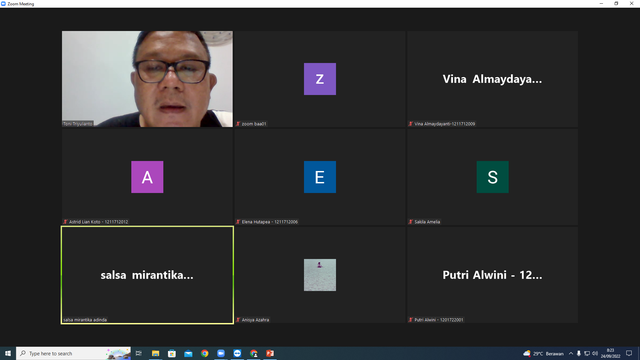This screenshot has width=640, height=360.
Task: Open Task View in the taskbar
Action: [139, 353]
